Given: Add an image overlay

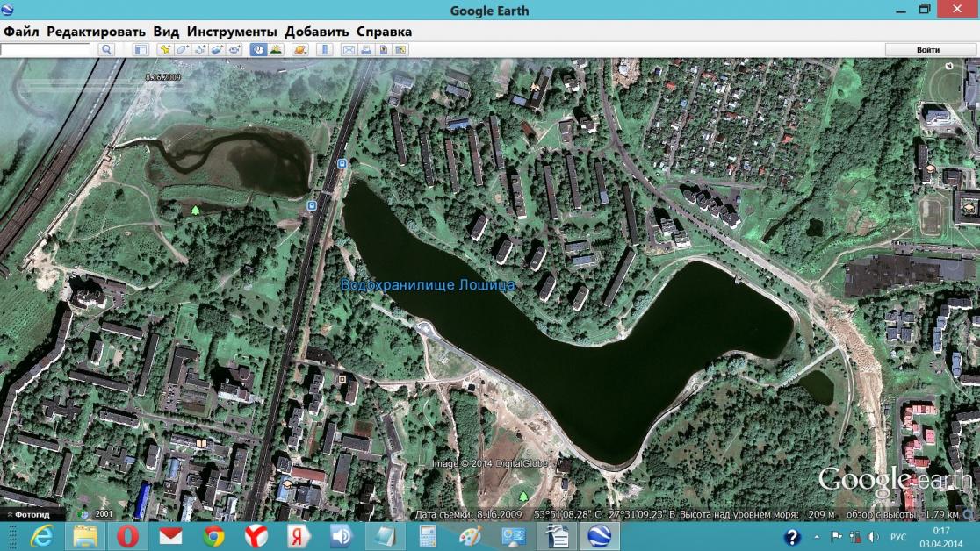Looking at the screenshot, I should click(217, 50).
